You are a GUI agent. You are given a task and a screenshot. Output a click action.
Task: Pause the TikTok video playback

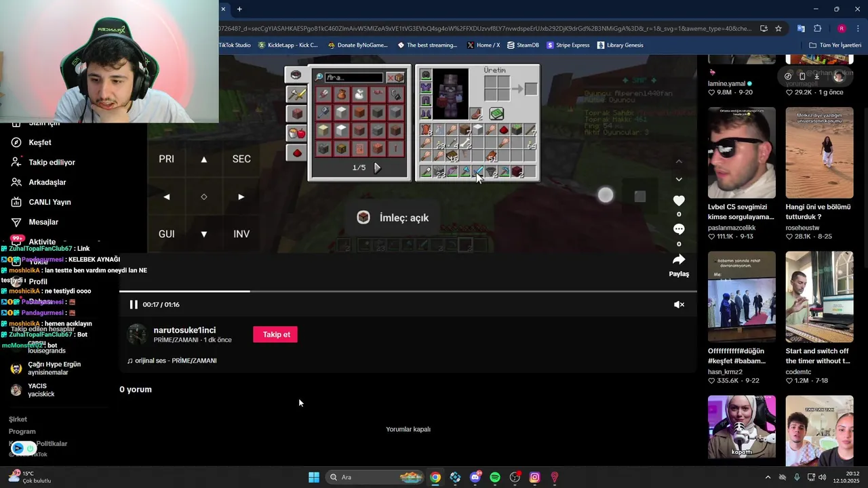pyautogui.click(x=134, y=304)
